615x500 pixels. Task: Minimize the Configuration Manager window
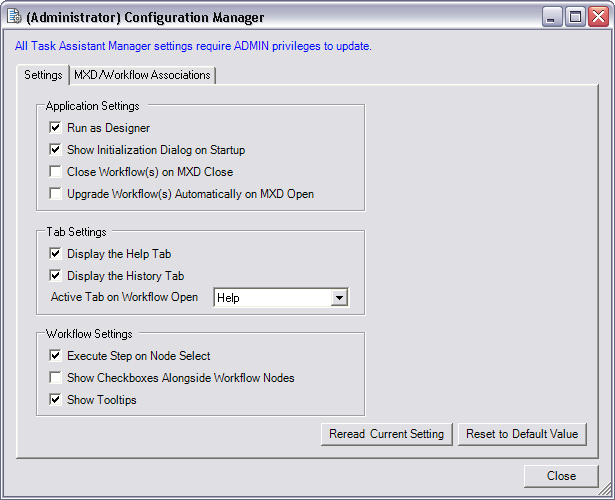(x=553, y=16)
